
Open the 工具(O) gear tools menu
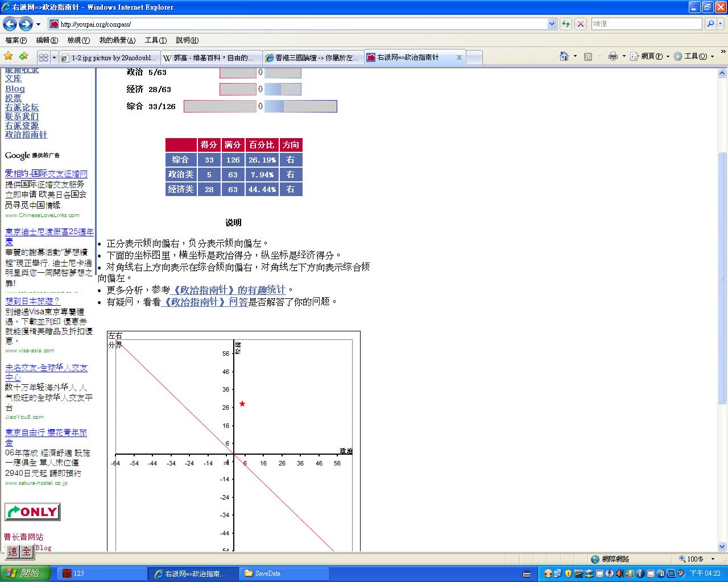click(694, 56)
